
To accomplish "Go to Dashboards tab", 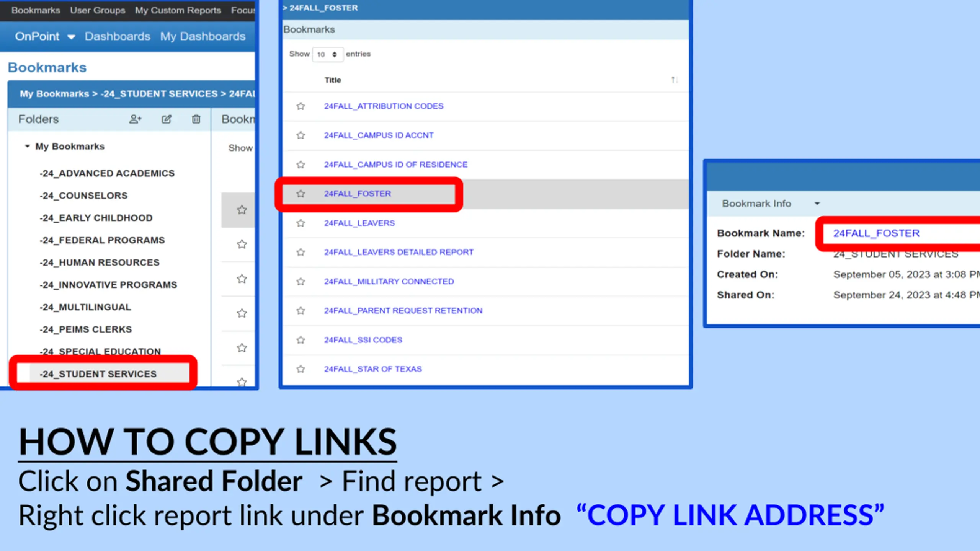I will 118,36.
